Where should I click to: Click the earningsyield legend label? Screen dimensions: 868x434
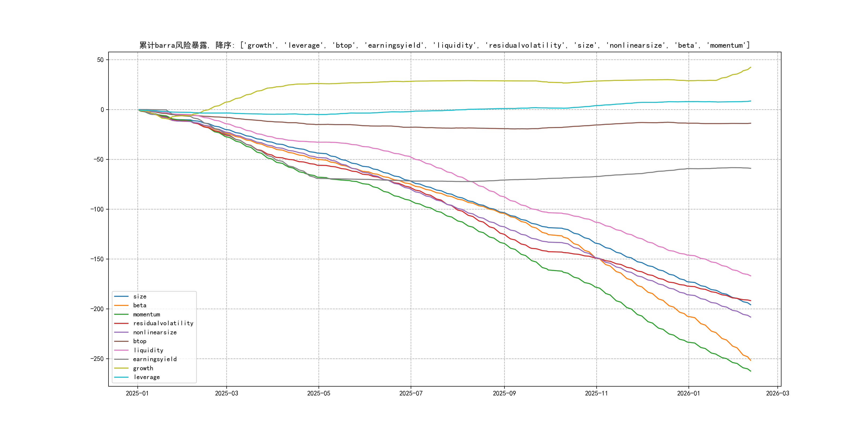click(155, 359)
